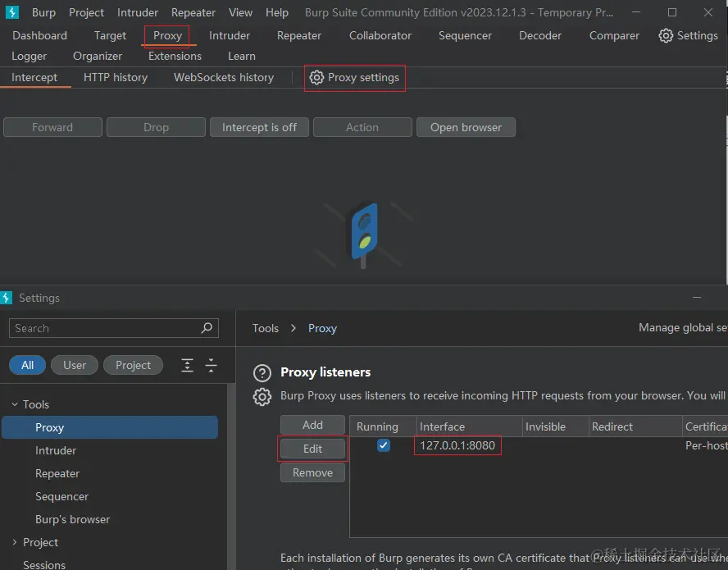
Task: Switch to the Decoder tab
Action: 540,36
